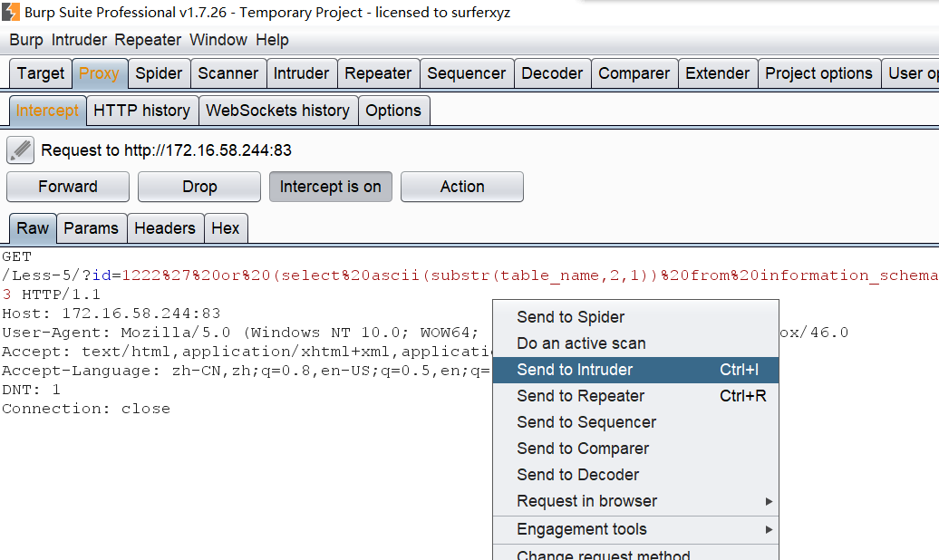Open the proxy Options sub-tab
The image size is (939, 560).
(393, 111)
